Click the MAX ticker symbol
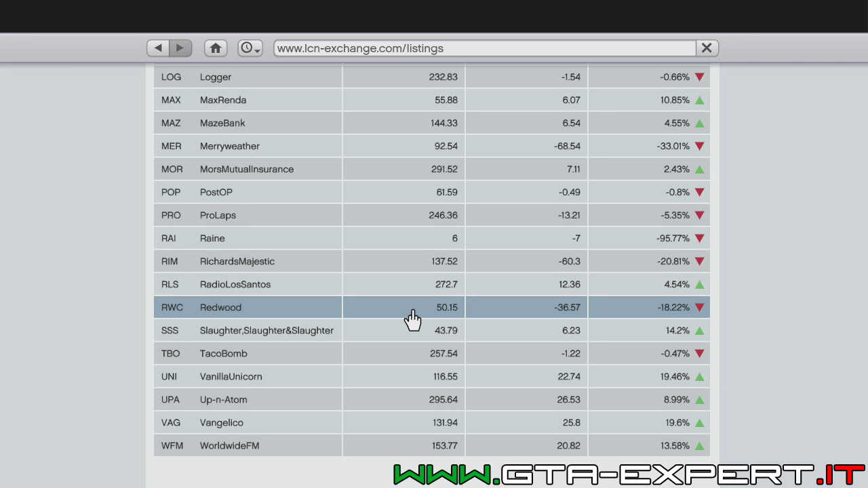868x488 pixels. [171, 100]
